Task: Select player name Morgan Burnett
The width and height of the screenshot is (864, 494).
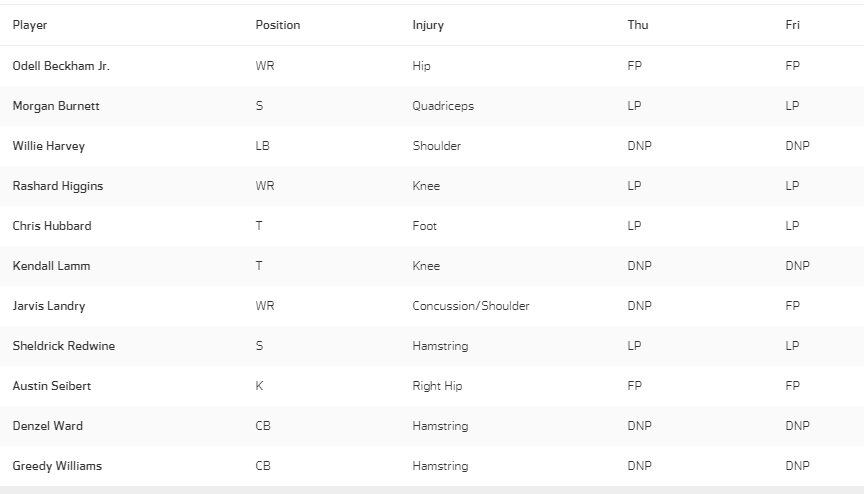Action: 56,106
